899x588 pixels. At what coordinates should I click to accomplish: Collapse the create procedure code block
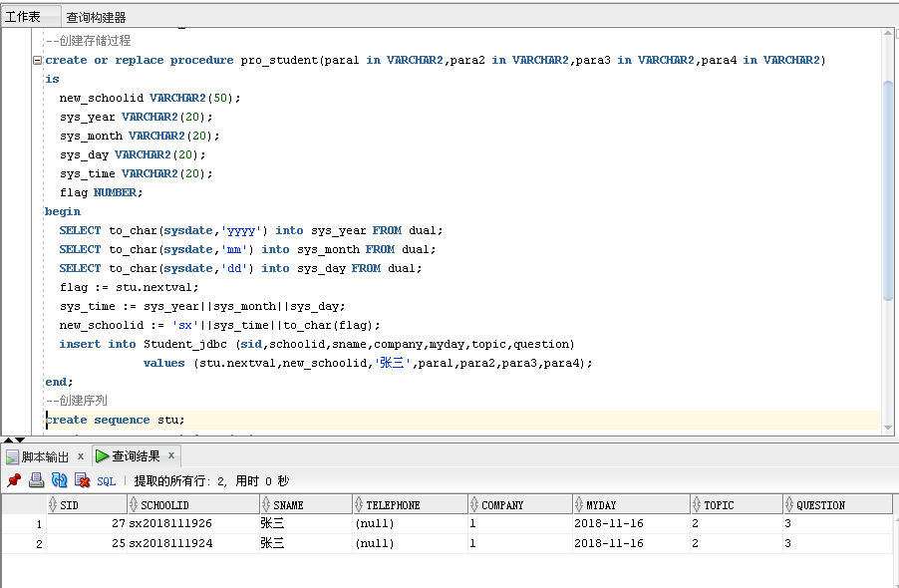click(x=37, y=60)
